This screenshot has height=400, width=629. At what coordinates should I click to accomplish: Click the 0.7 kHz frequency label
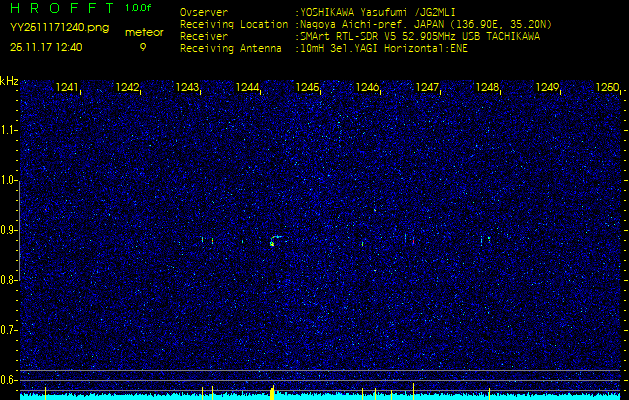point(8,330)
